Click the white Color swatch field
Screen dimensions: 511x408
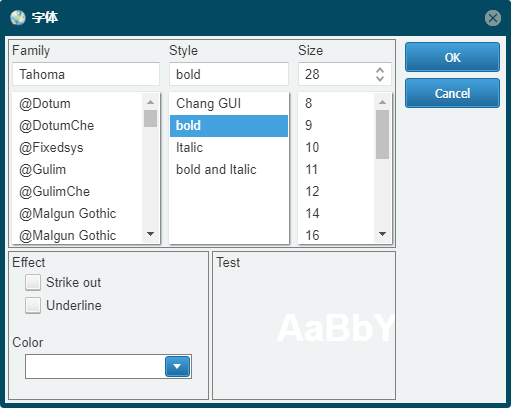click(x=95, y=366)
